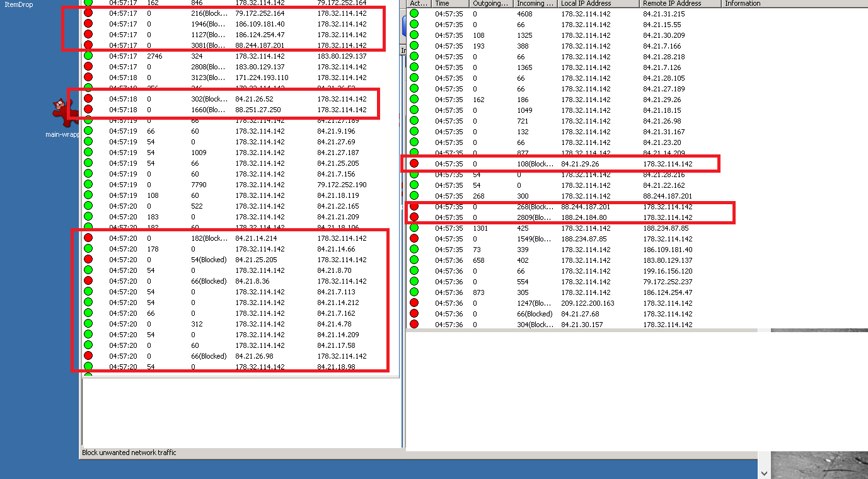Screen dimensions: 868x479
Task: Select IP 84.21.23.20 in right log
Action: 662,142
